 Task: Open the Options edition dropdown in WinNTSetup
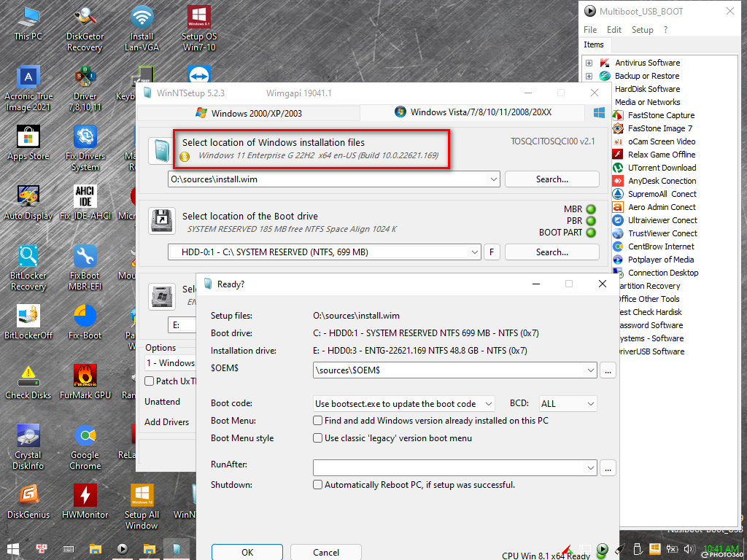coord(170,363)
